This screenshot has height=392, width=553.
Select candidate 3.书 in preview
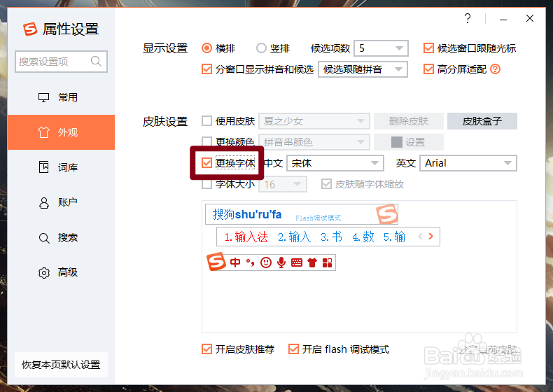coord(331,237)
